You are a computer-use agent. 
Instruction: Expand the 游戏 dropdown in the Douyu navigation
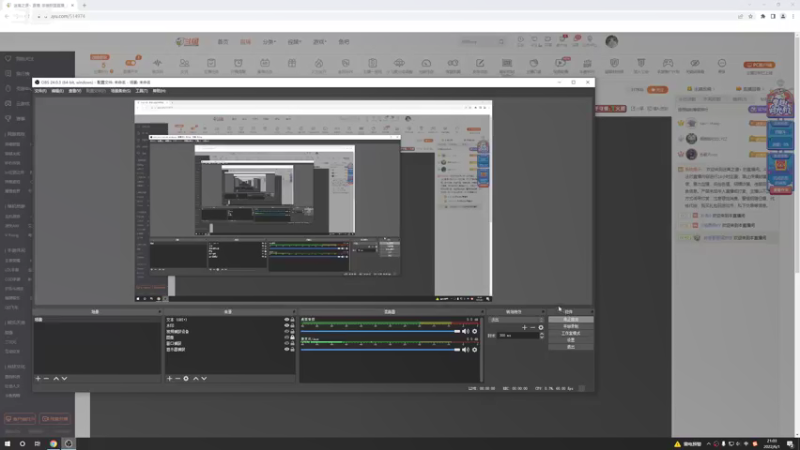click(x=319, y=42)
